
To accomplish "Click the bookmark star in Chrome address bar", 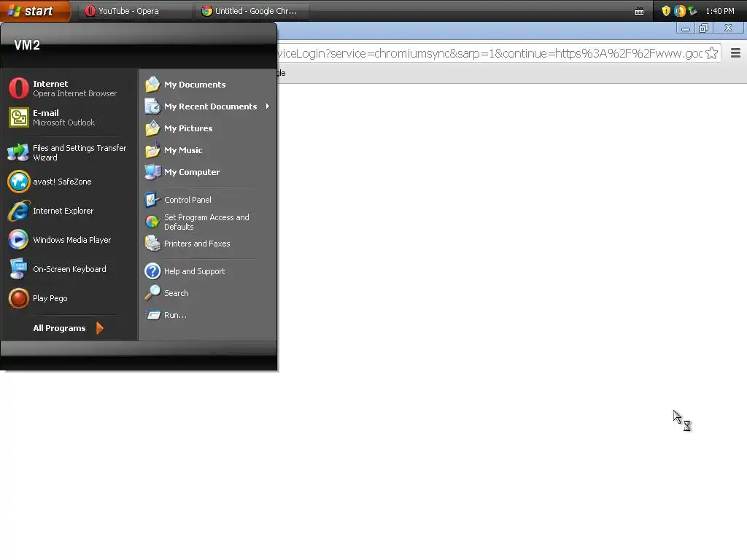I will pos(711,52).
